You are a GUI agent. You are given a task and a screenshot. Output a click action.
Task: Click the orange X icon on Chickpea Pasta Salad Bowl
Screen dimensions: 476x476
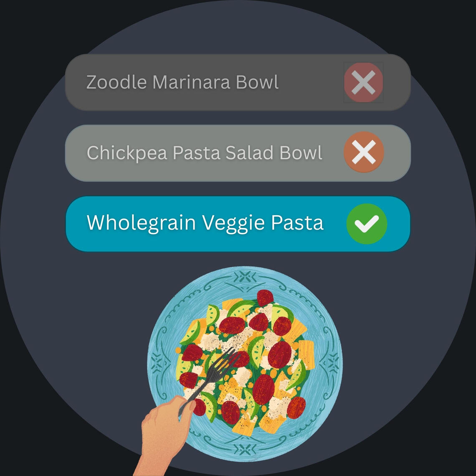pyautogui.click(x=363, y=152)
